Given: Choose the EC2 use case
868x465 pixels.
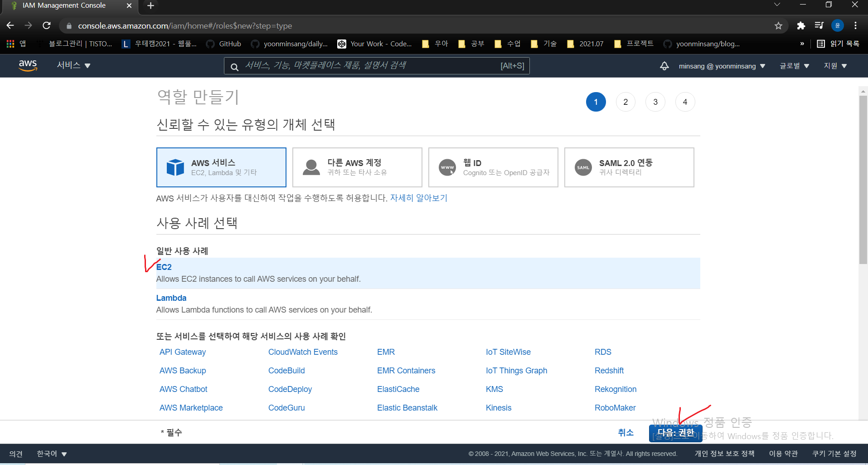Looking at the screenshot, I should 428,273.
